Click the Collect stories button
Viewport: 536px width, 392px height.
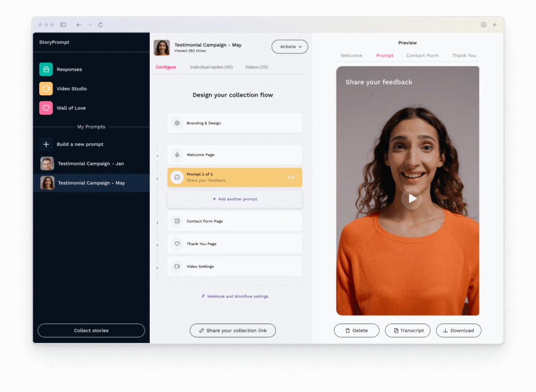[x=91, y=330]
